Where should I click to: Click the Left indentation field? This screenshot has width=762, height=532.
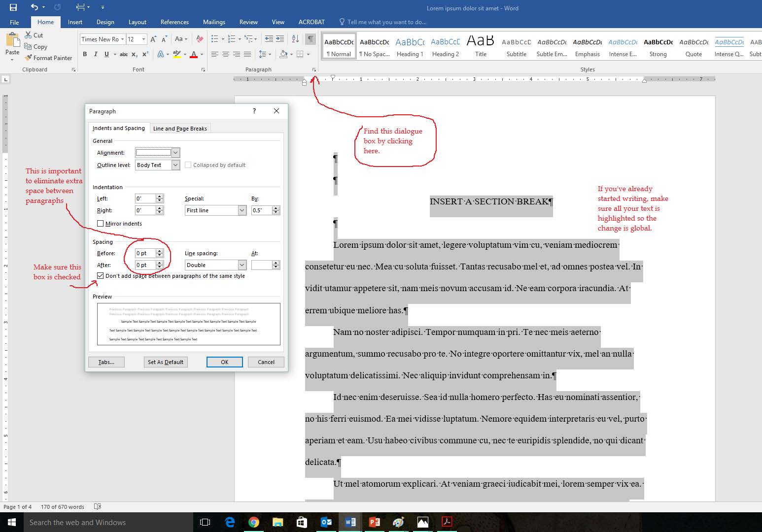145,199
